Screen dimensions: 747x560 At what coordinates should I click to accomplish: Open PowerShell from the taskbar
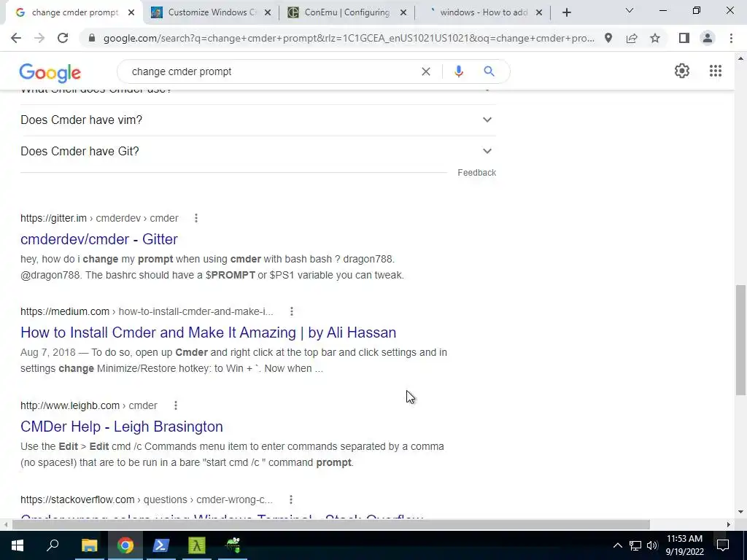tap(160, 545)
